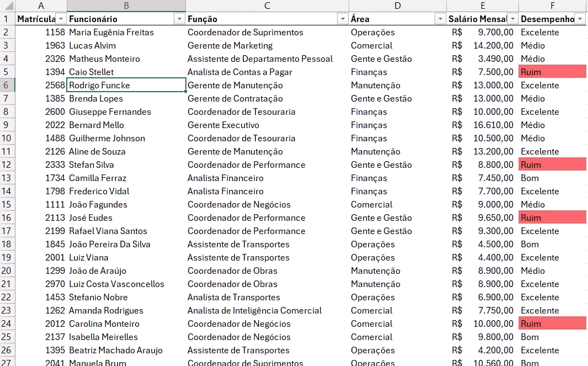Select the cell 'Guilherme Johnson'
The image size is (588, 366).
coord(126,138)
